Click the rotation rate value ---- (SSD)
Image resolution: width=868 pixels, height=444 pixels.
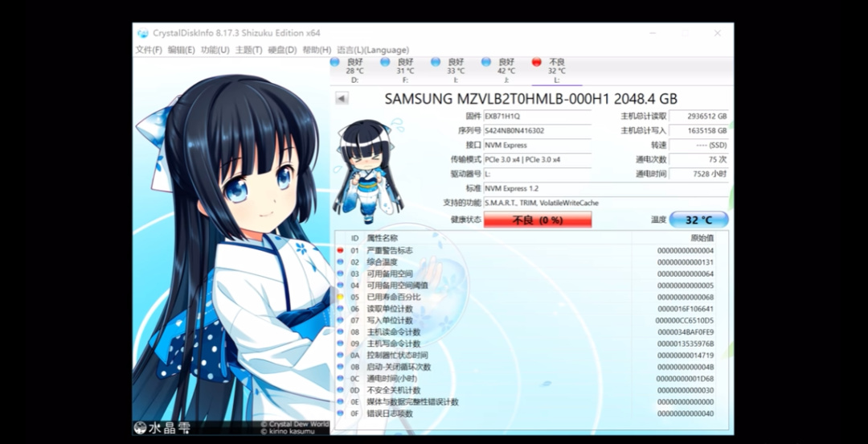pos(698,146)
